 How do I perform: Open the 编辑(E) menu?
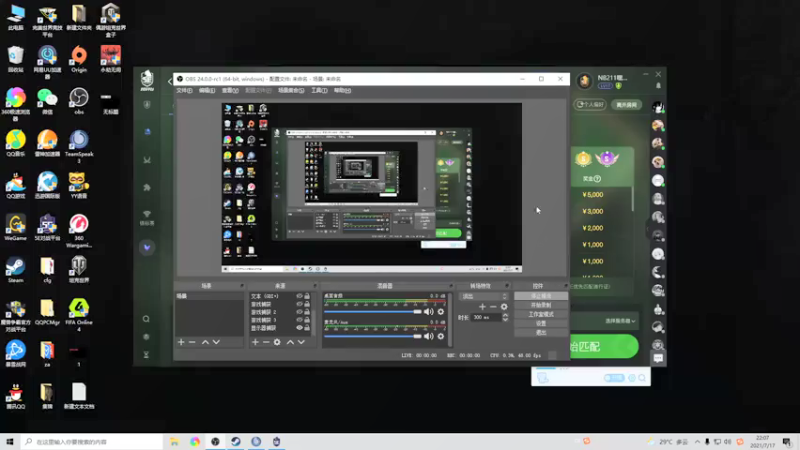(x=207, y=90)
